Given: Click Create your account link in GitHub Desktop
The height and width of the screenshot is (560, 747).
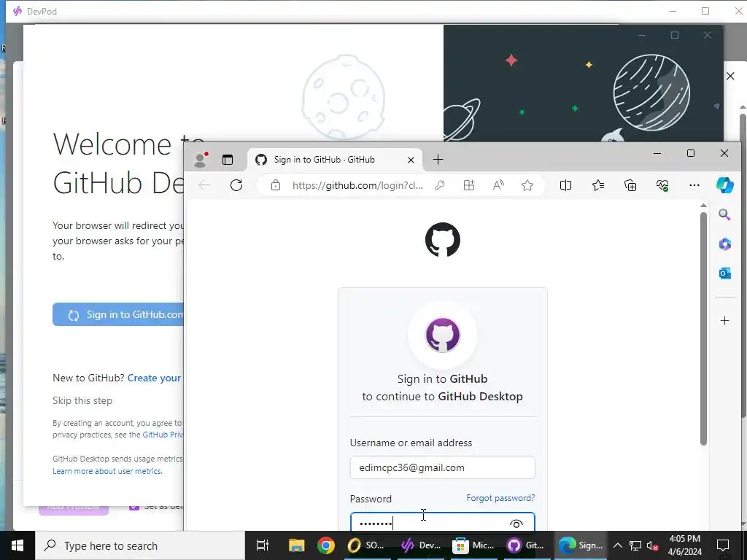Looking at the screenshot, I should coord(154,378).
